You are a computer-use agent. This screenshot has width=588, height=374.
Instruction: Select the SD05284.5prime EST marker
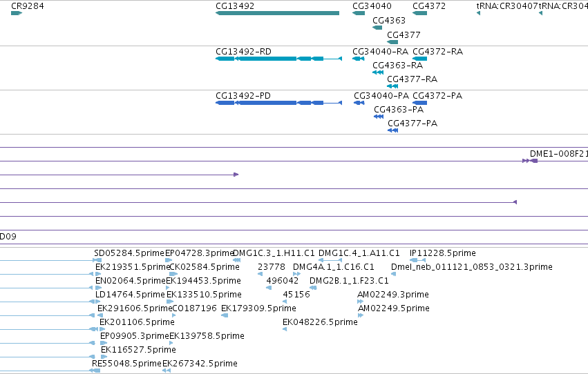click(97, 260)
